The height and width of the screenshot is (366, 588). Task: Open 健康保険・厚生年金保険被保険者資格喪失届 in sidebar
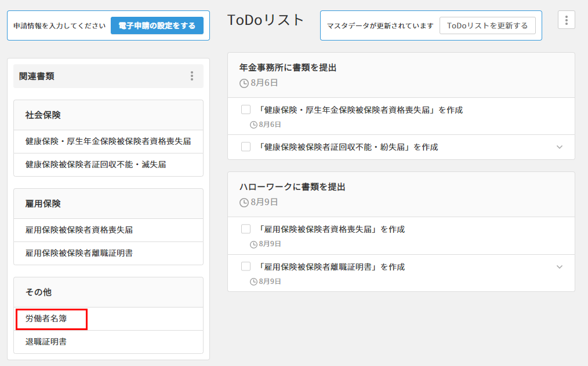[x=108, y=141]
